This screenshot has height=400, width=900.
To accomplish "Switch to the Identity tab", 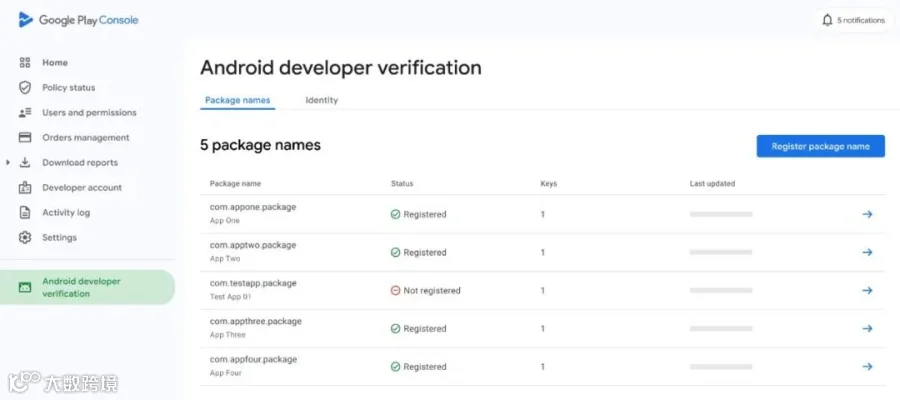I will coord(321,100).
